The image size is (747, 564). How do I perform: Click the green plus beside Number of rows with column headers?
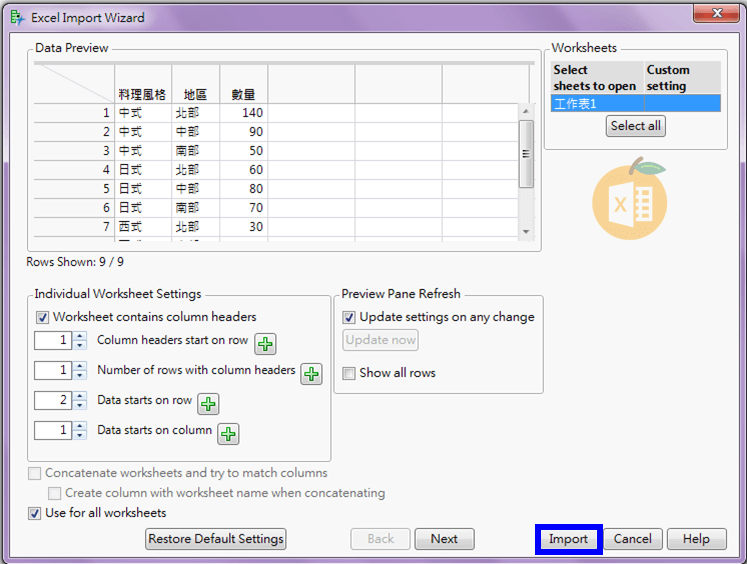point(311,374)
